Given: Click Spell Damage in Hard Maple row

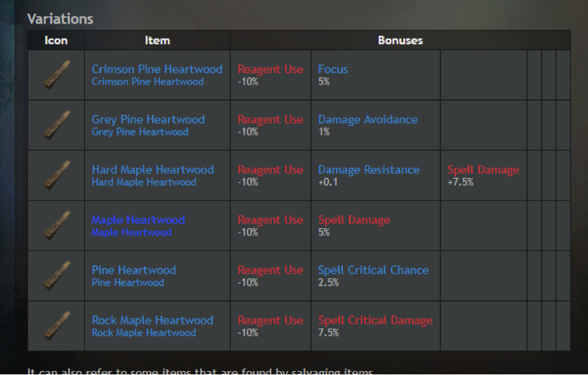Looking at the screenshot, I should coord(483,170).
